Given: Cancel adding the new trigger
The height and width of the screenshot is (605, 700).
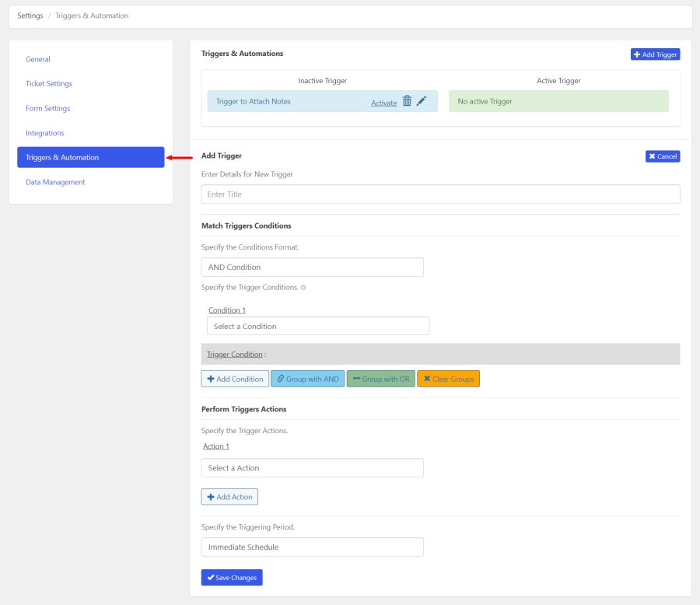Looking at the screenshot, I should click(663, 156).
